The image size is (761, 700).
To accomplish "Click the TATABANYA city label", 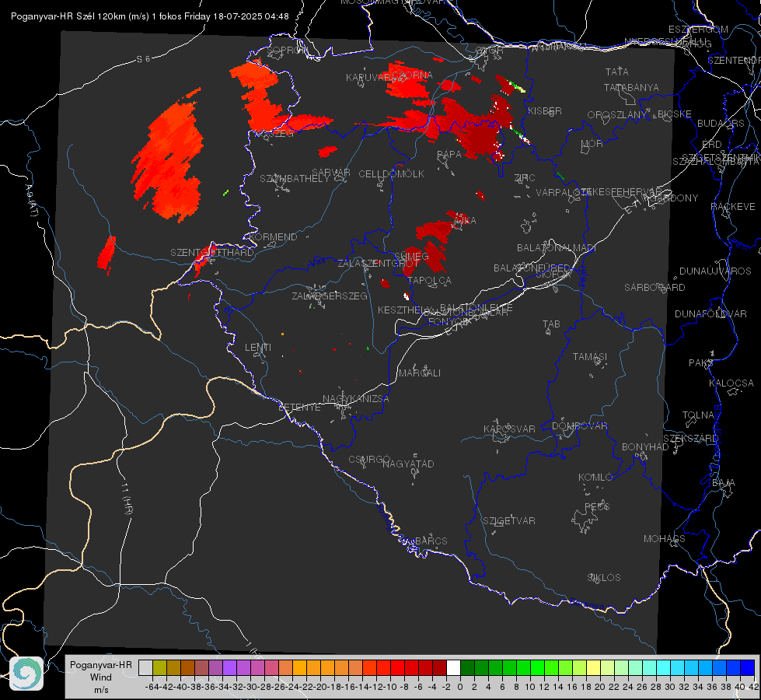I will (x=631, y=87).
